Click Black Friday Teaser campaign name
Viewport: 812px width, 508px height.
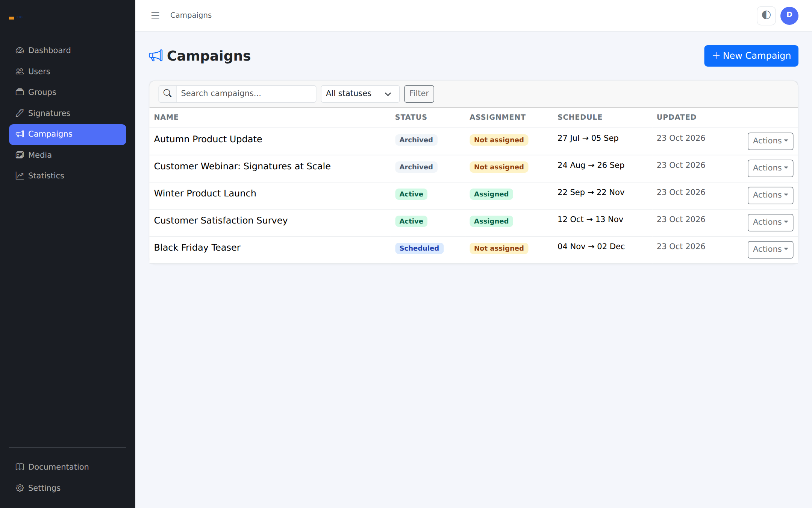[197, 248]
